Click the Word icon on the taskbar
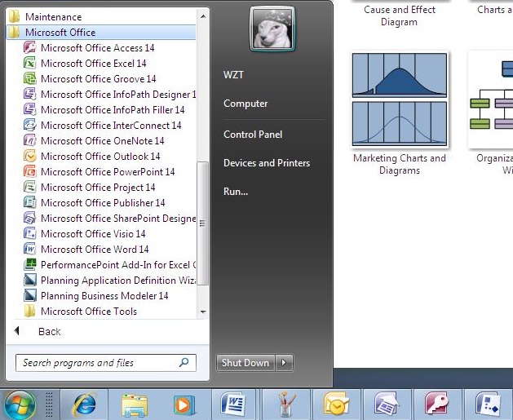 pos(233,404)
